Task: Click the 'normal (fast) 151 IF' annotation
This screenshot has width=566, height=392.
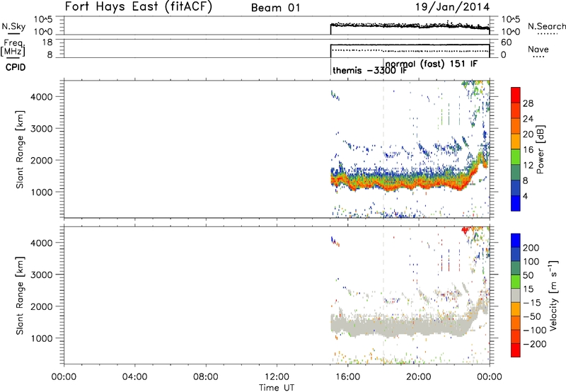Action: tap(432, 64)
